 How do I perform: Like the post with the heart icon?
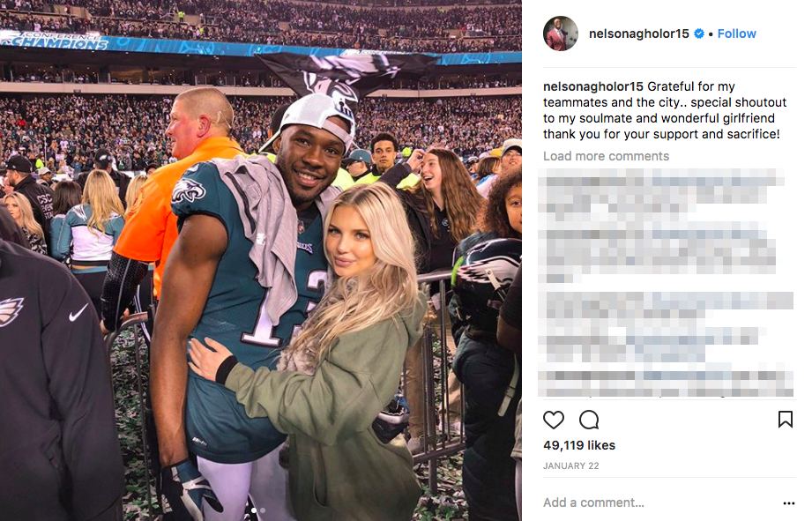553,420
